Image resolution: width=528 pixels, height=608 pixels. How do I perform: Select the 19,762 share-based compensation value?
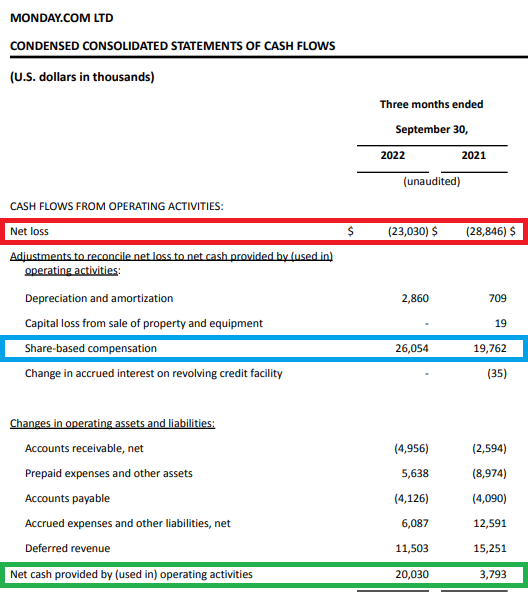(x=490, y=348)
